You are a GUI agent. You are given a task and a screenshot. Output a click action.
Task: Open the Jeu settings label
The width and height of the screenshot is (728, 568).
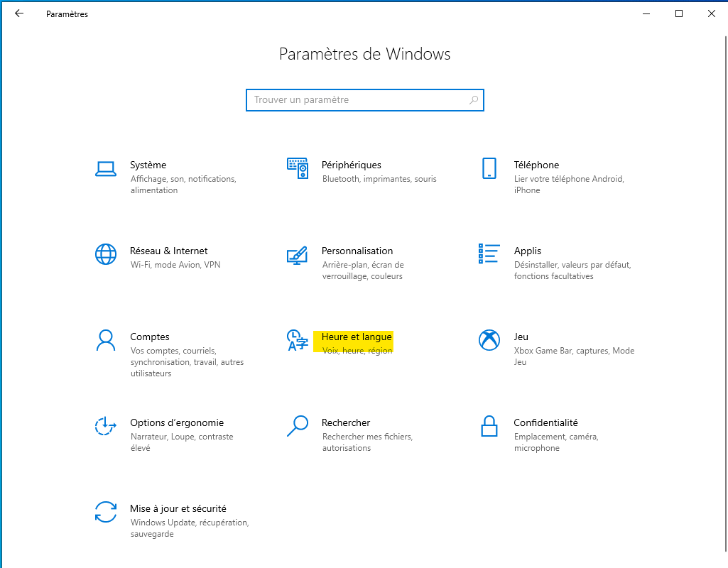click(521, 337)
